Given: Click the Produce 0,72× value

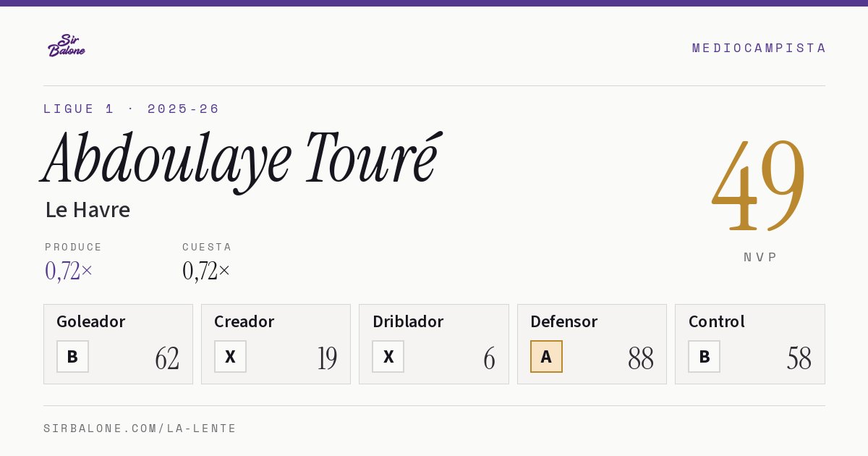Looking at the screenshot, I should pos(69,271).
